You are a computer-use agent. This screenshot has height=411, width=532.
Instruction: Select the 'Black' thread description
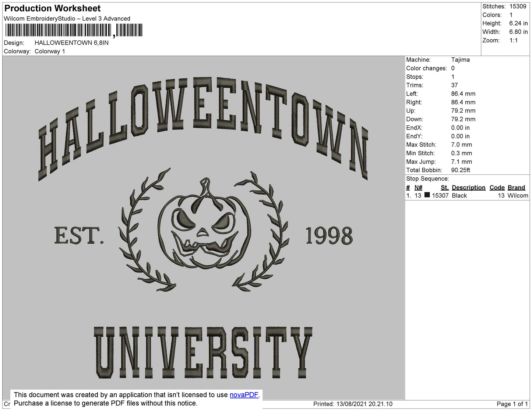click(x=459, y=196)
